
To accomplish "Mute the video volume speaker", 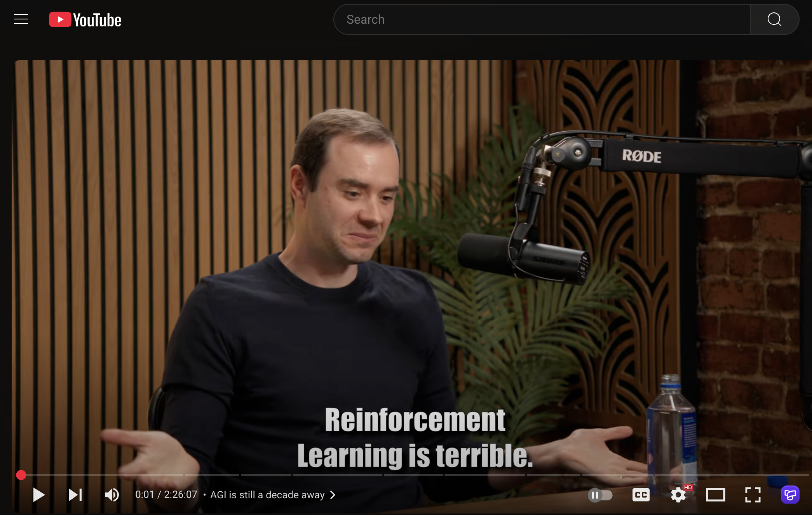I will [x=112, y=495].
